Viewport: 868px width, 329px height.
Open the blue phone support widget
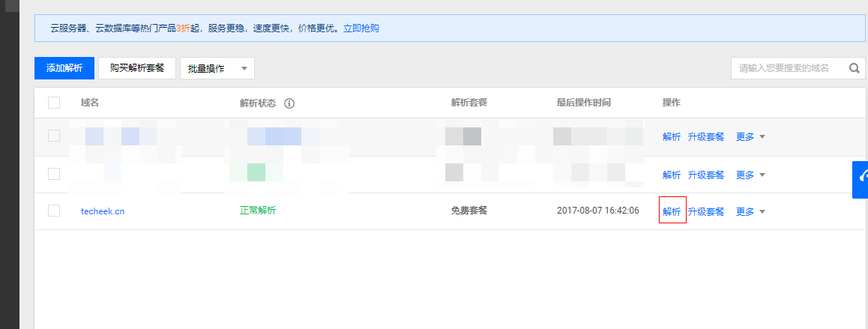click(861, 178)
